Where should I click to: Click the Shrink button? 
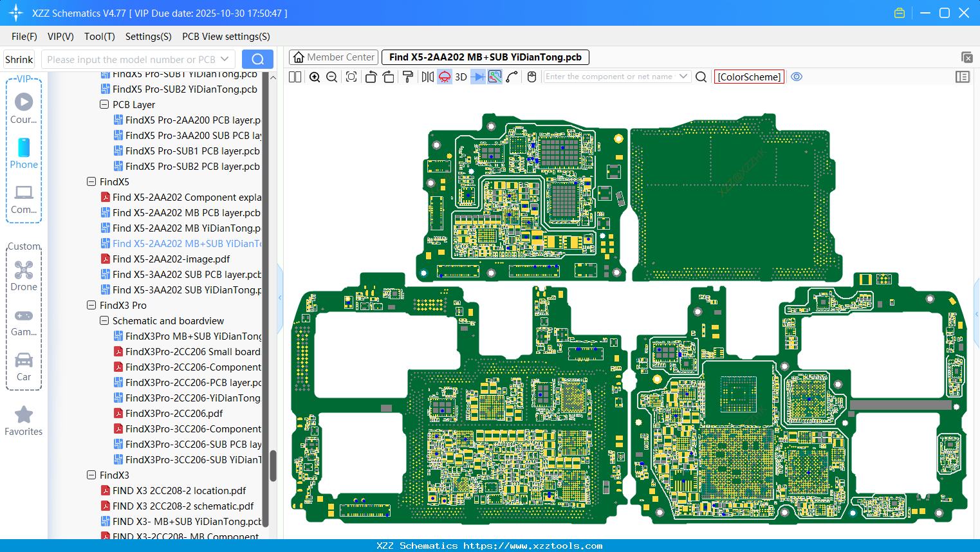[19, 59]
